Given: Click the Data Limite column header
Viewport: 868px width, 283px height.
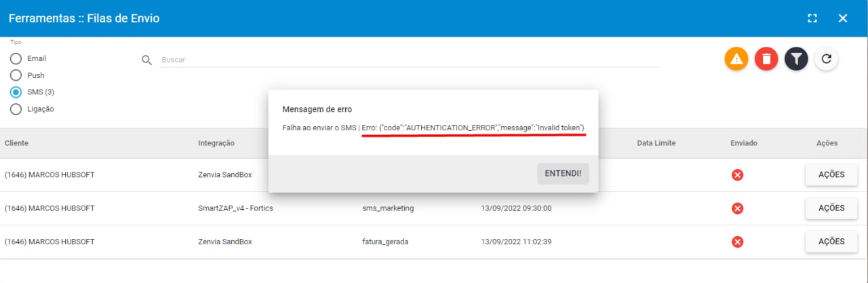Looking at the screenshot, I should tap(656, 143).
